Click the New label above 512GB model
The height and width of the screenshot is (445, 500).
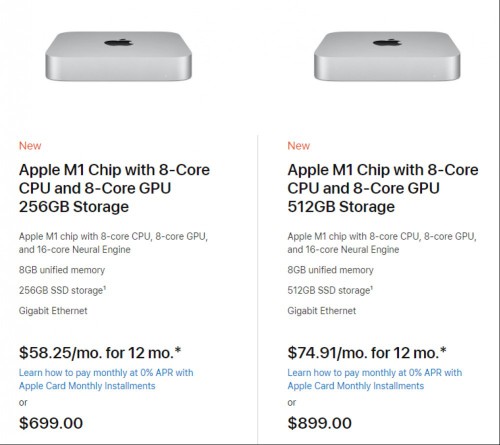(x=299, y=146)
